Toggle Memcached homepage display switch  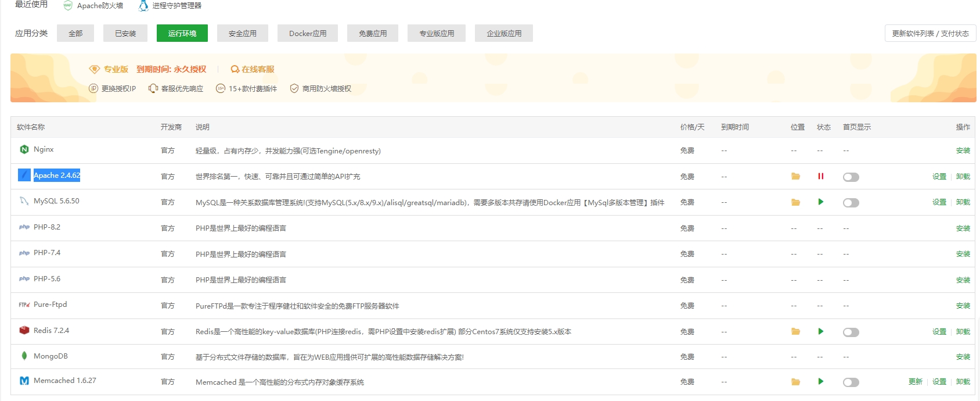(x=851, y=382)
